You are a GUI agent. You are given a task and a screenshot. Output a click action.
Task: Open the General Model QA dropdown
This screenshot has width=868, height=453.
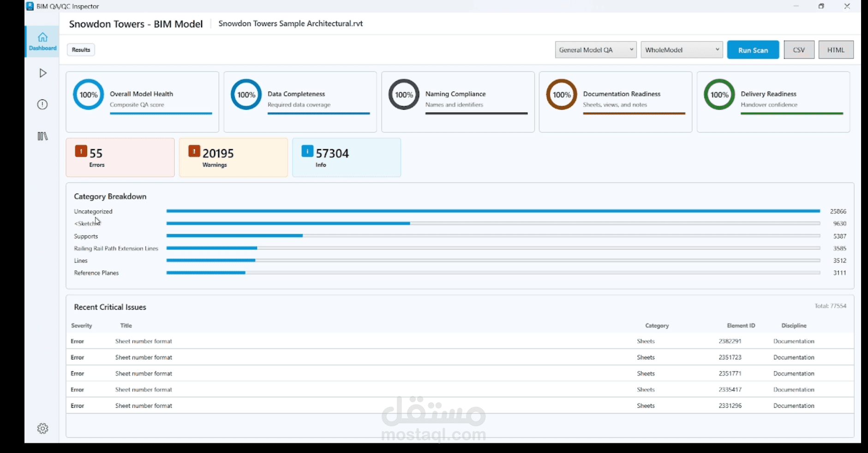[596, 50]
